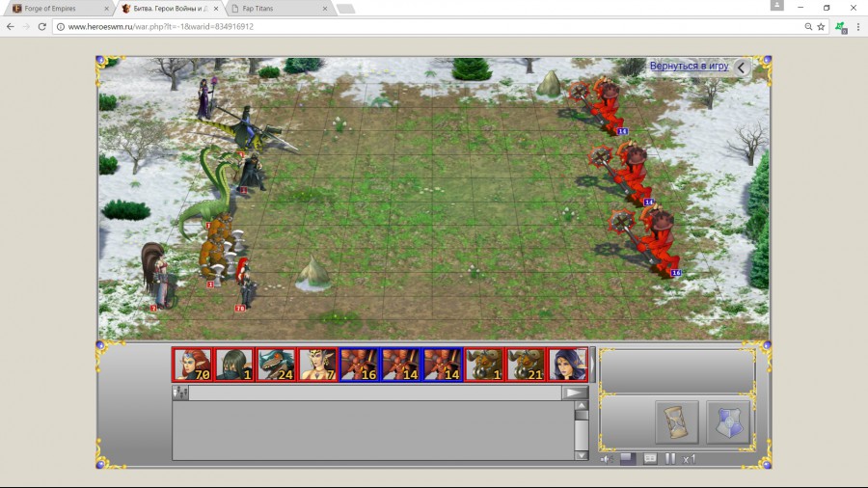Switch to the Битва. Герои Войны tab
Image resolution: width=868 pixels, height=488 pixels.
pos(171,9)
